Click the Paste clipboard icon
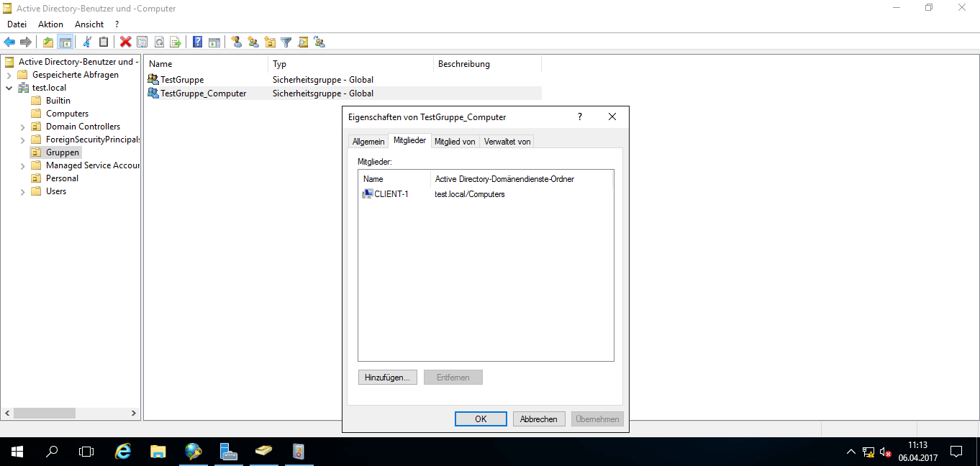The width and height of the screenshot is (980, 466). coord(104,42)
